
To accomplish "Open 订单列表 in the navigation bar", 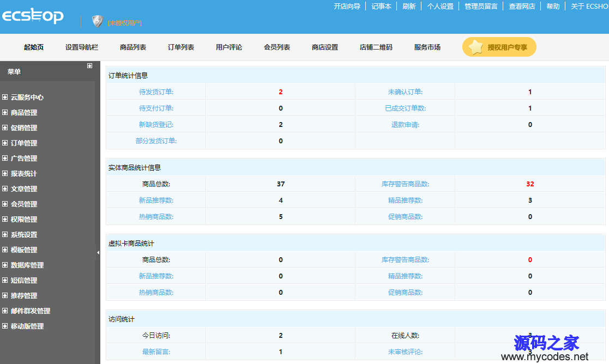I will 181,47.
